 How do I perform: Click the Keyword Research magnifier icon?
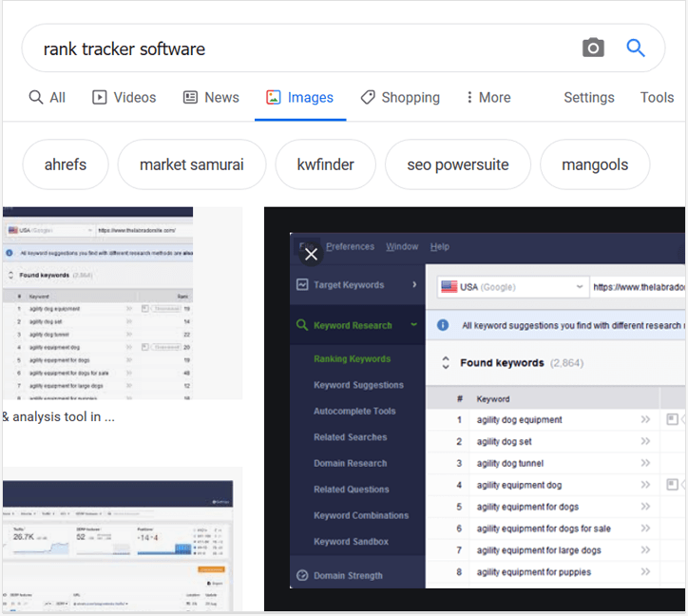click(302, 325)
